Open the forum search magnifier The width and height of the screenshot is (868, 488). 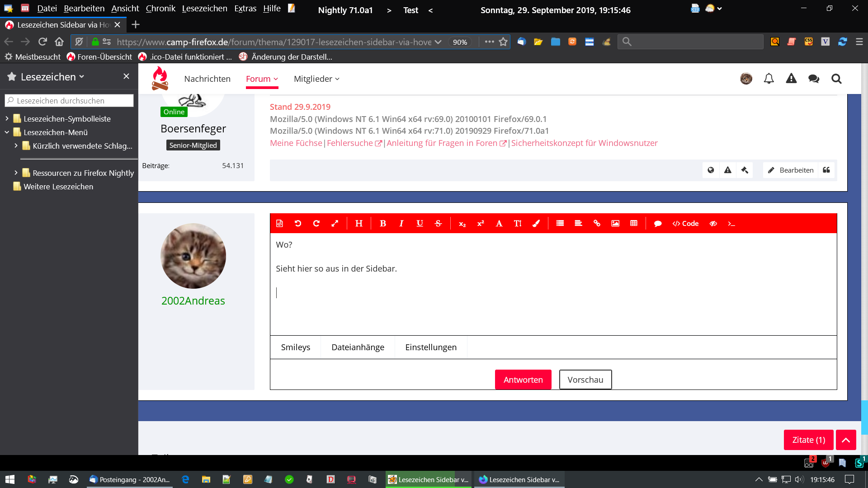pos(836,79)
